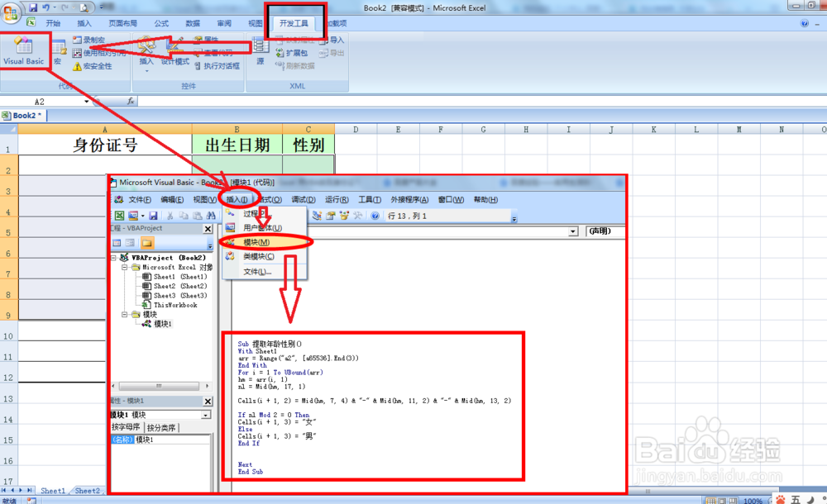The height and width of the screenshot is (504, 827).
Task: Collapse the 模块 folder node
Action: (125, 314)
